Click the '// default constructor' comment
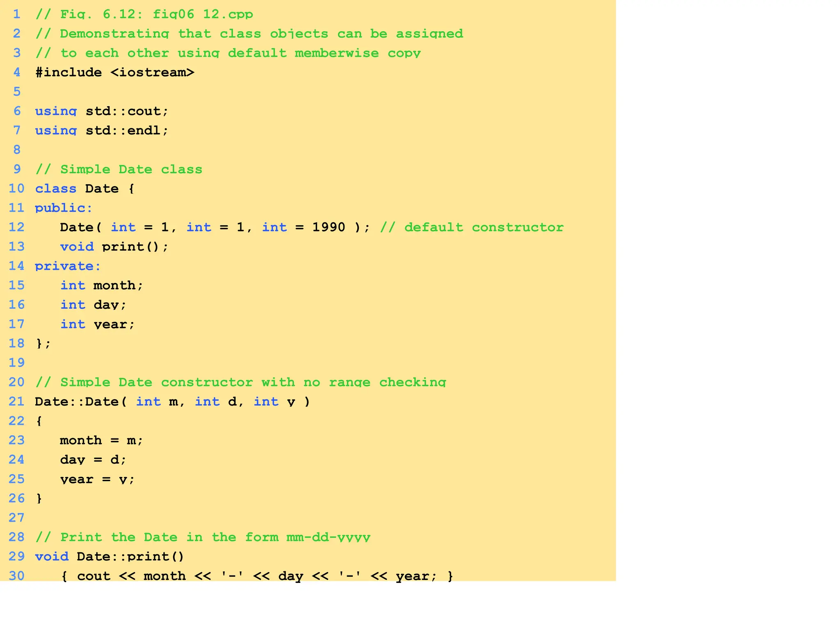This screenshot has width=840, height=630. click(472, 227)
